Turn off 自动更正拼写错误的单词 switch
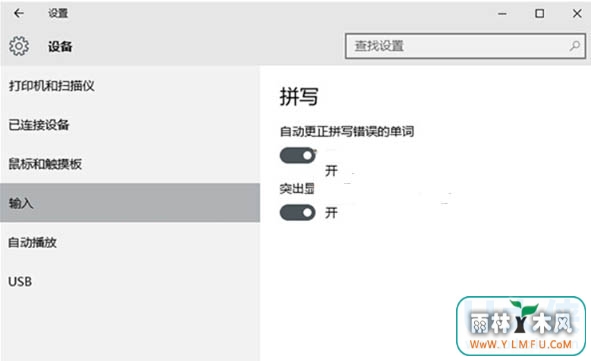Viewport: 591px width, 361px height. point(297,155)
